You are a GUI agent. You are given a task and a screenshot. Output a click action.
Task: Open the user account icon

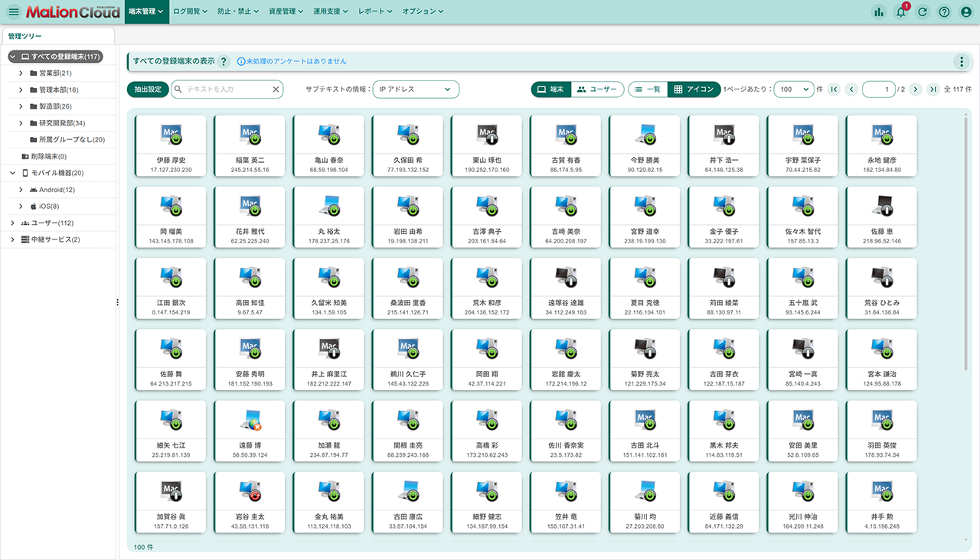click(965, 11)
